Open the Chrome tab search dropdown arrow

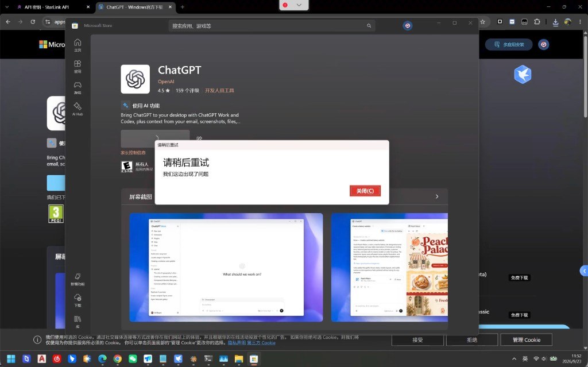tap(7, 7)
